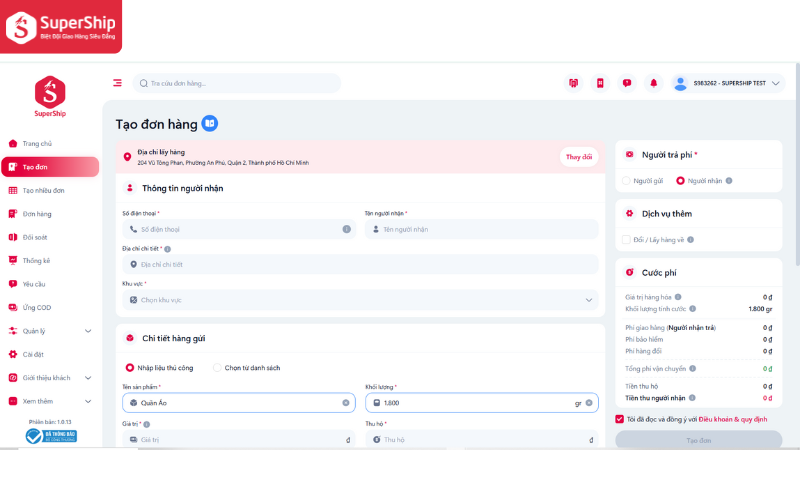Click the Tạo đơn submit button
Image resolution: width=800 pixels, height=500 pixels.
coord(698,440)
